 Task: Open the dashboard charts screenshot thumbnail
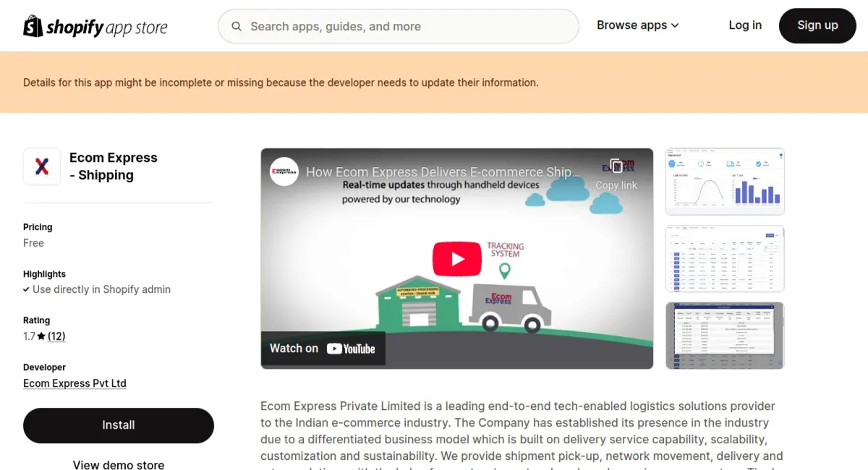[725, 181]
